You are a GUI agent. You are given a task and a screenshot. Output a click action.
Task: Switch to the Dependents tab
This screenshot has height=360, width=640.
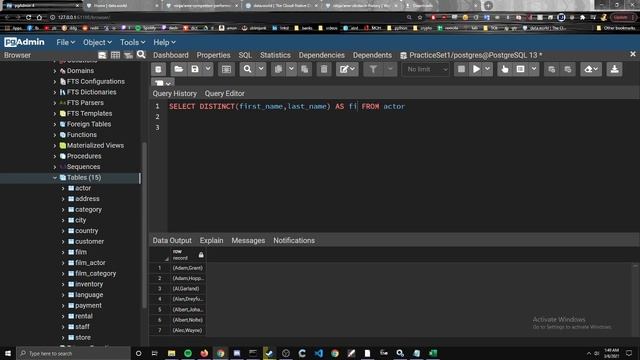[372, 55]
